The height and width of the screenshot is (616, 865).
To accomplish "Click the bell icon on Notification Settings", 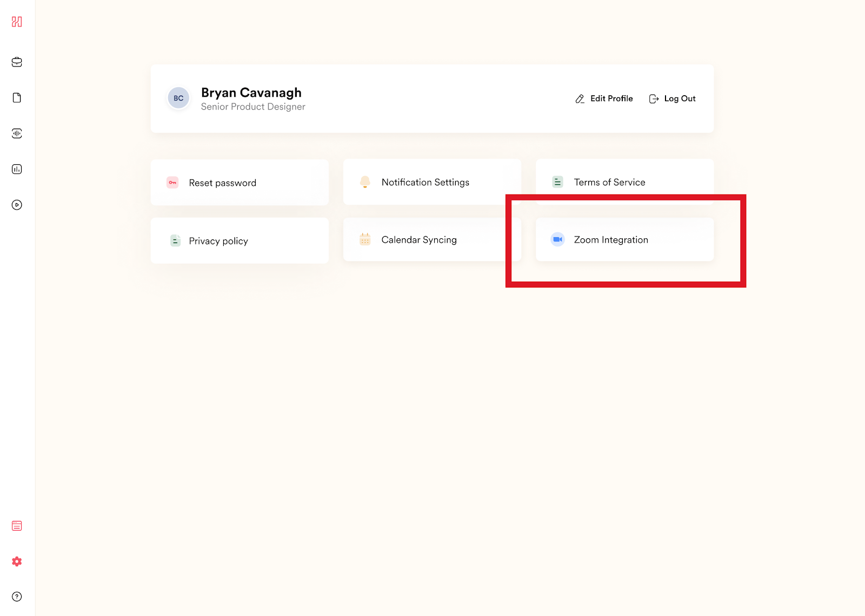I will pyautogui.click(x=365, y=182).
